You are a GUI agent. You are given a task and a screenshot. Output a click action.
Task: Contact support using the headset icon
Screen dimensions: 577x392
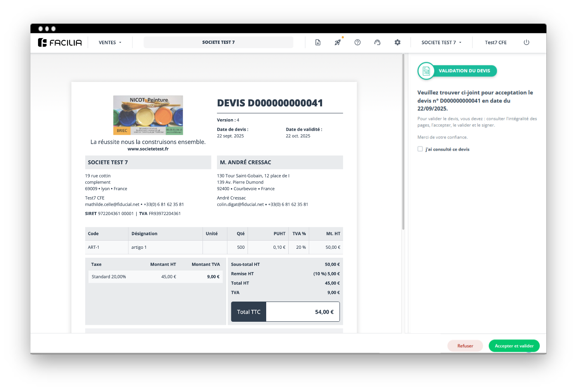[x=377, y=42]
